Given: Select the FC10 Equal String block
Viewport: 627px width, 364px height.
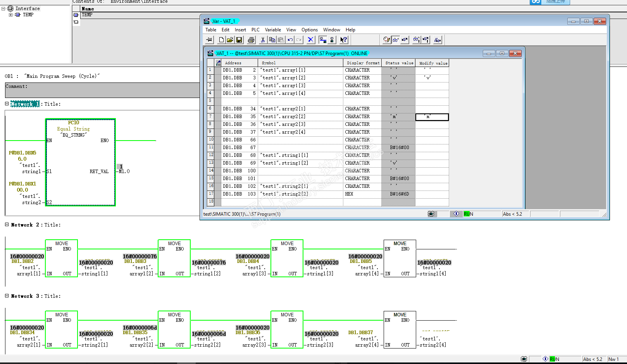Looking at the screenshot, I should pyautogui.click(x=81, y=162).
